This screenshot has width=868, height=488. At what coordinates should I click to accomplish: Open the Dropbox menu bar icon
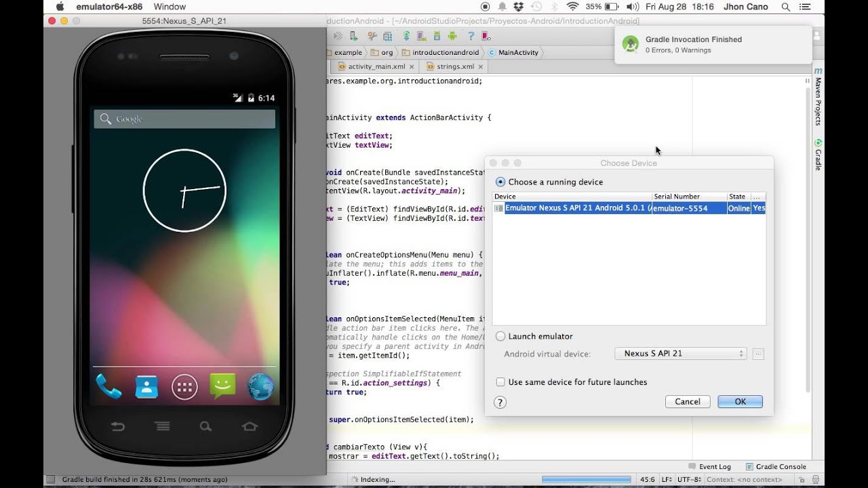pyautogui.click(x=519, y=7)
